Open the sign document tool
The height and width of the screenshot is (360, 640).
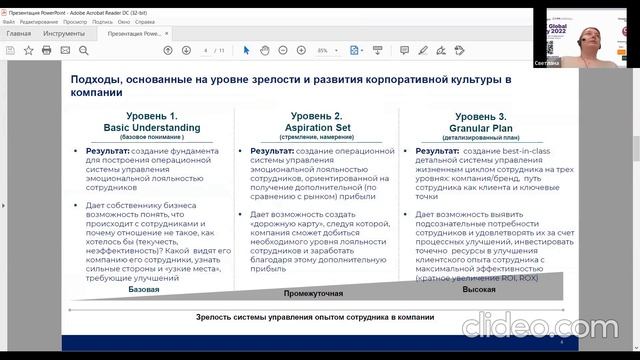point(441,50)
